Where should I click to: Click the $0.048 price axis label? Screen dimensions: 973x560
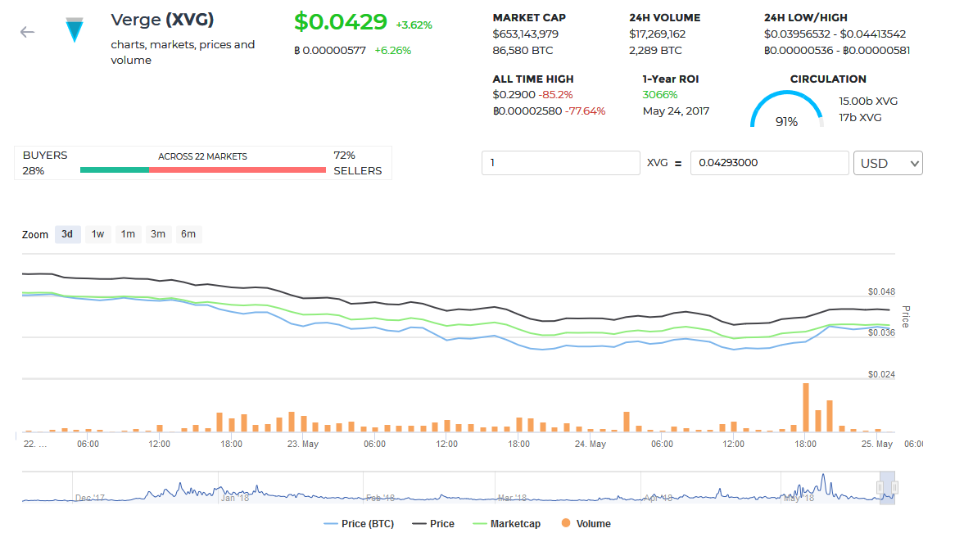881,291
